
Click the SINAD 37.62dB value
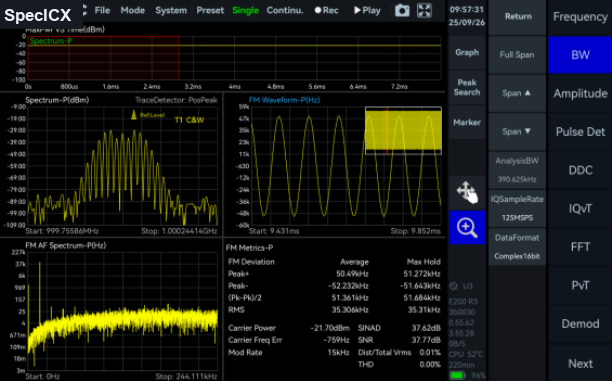click(x=426, y=328)
